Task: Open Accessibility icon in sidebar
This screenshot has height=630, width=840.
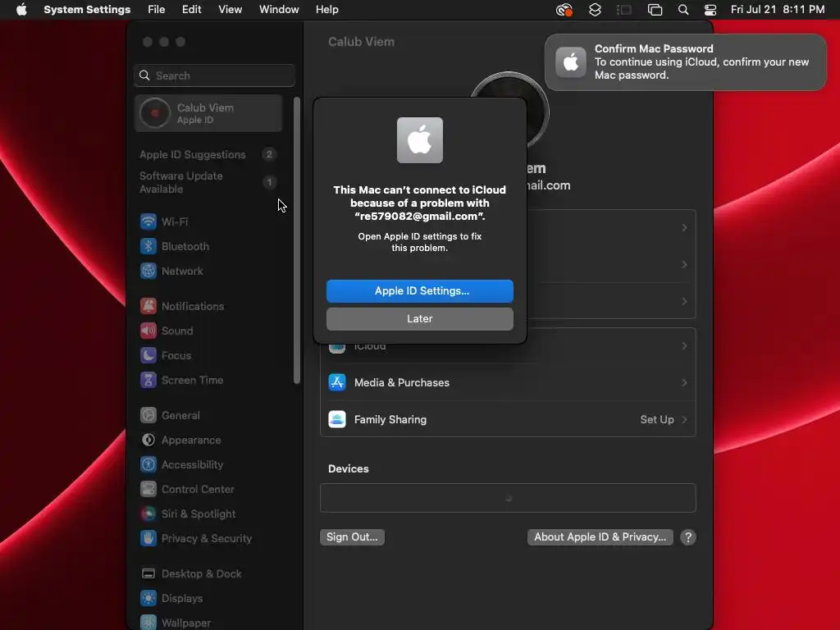Action: pyautogui.click(x=148, y=464)
